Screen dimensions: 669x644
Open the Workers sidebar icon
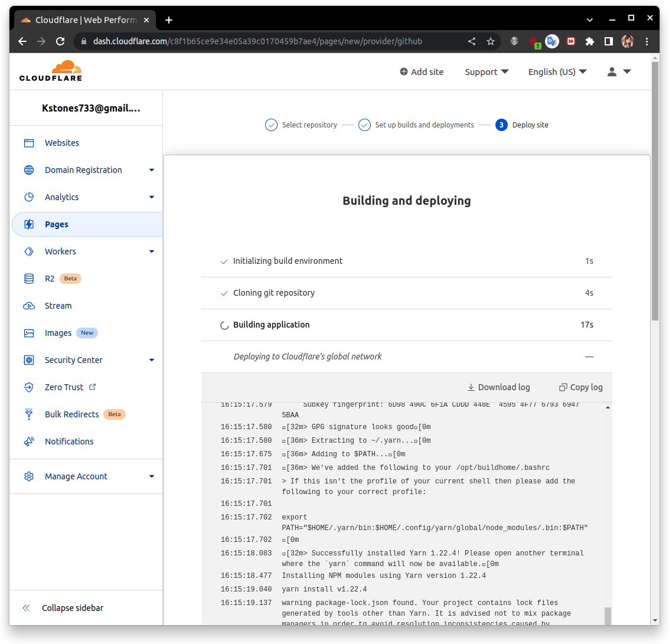click(x=29, y=251)
